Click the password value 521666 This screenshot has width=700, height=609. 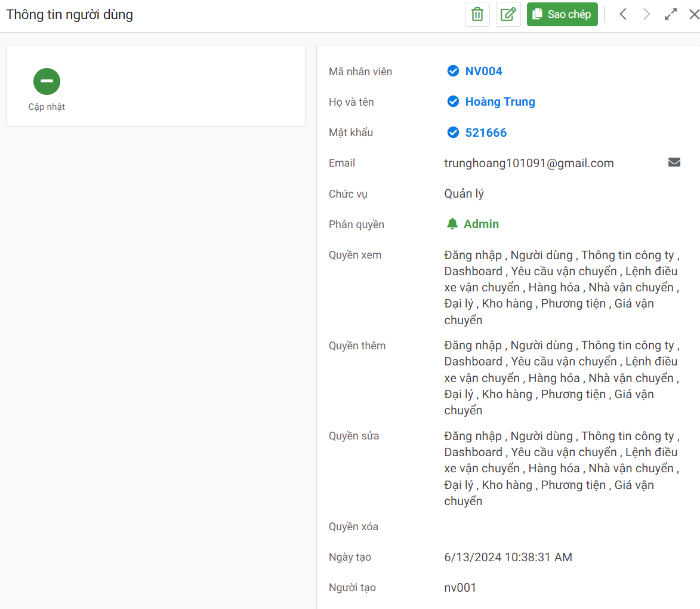coord(486,133)
